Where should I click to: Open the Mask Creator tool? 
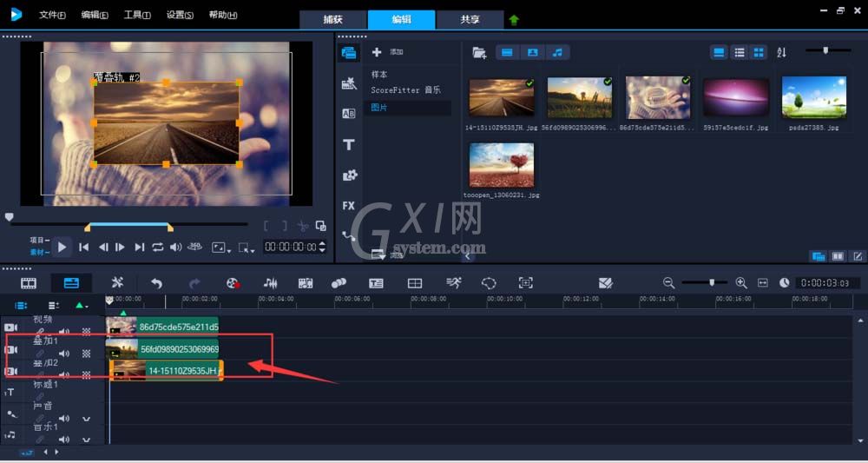pos(489,283)
